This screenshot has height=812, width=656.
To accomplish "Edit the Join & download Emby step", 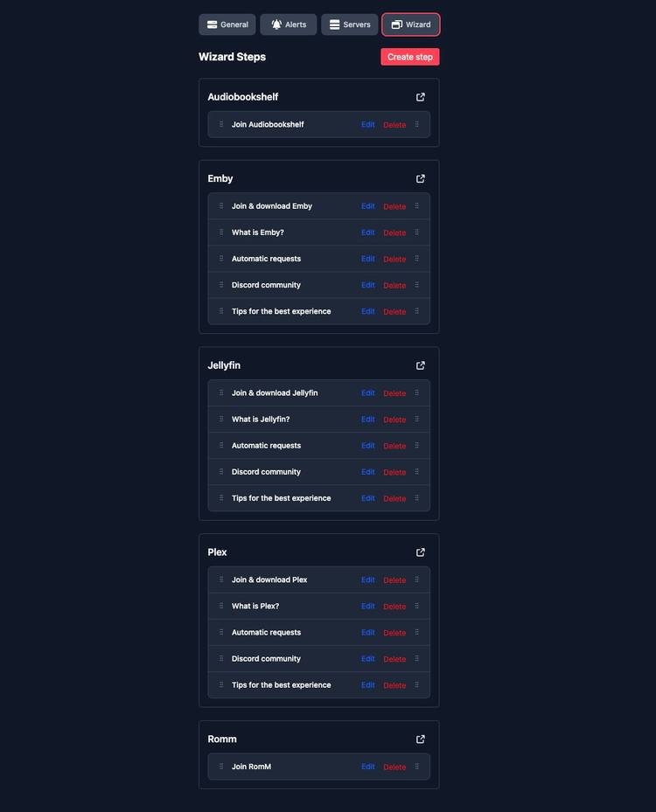I will coord(367,206).
